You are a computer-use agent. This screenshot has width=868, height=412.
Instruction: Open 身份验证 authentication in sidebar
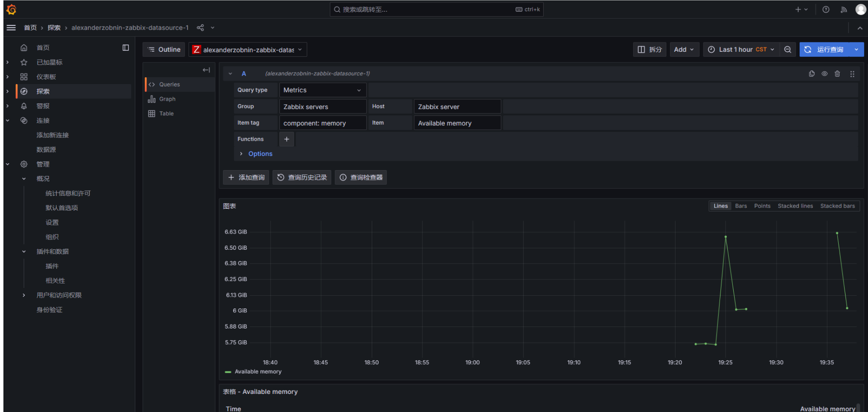[x=49, y=310]
